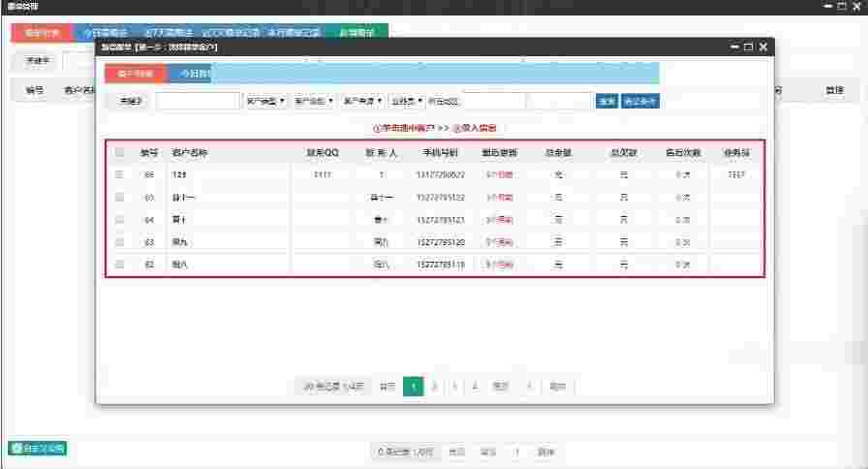Screen dimensions: 868x469
Task: Click the second date field before query button
Action: point(560,101)
